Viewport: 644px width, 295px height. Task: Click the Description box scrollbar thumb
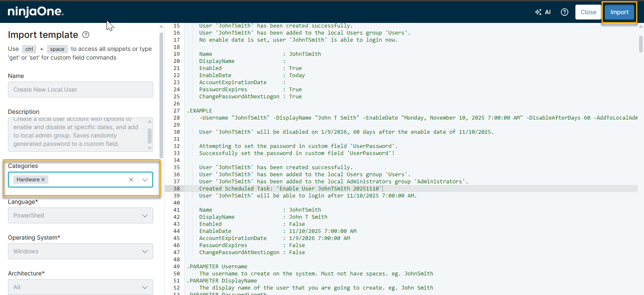[x=150, y=135]
